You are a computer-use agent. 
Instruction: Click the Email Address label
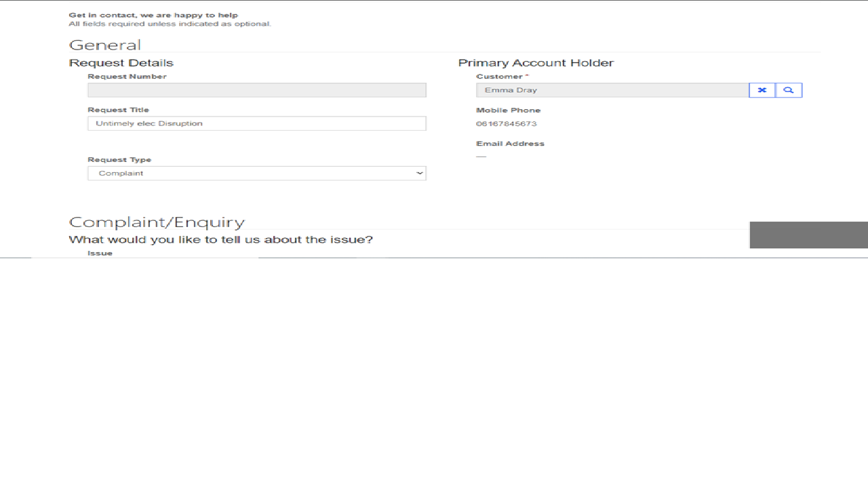(510, 144)
